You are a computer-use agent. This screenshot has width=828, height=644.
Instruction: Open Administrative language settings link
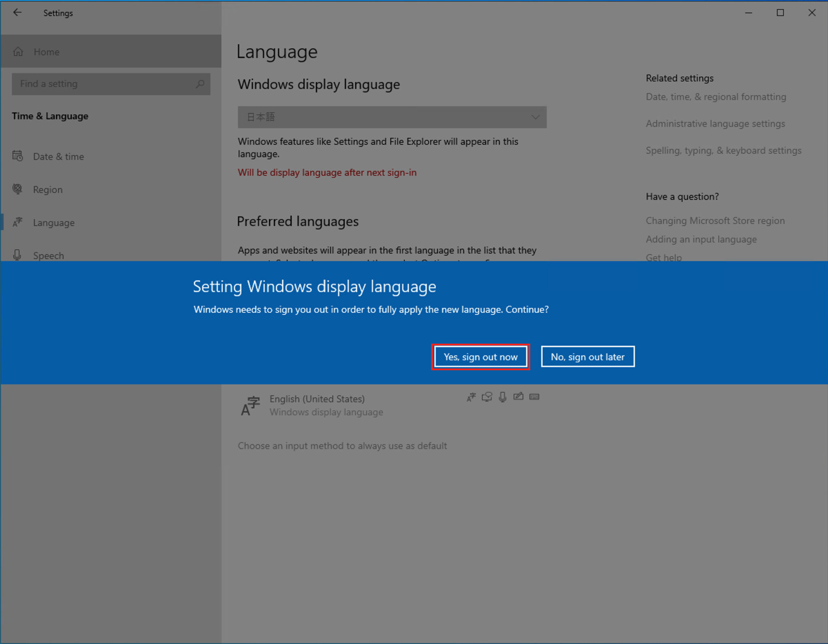point(715,124)
